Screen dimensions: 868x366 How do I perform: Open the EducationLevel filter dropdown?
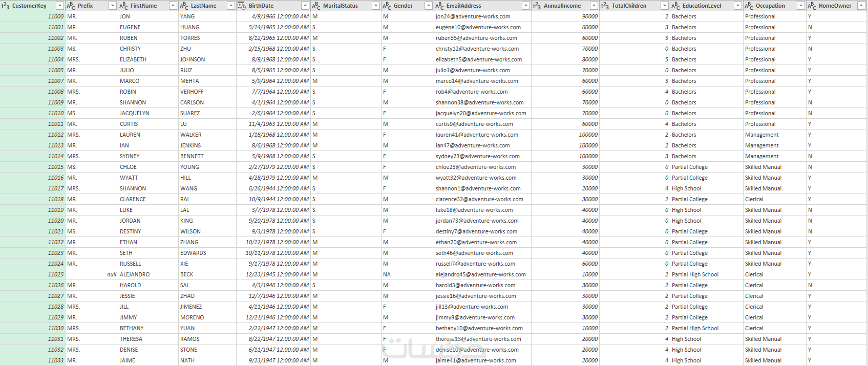click(737, 6)
